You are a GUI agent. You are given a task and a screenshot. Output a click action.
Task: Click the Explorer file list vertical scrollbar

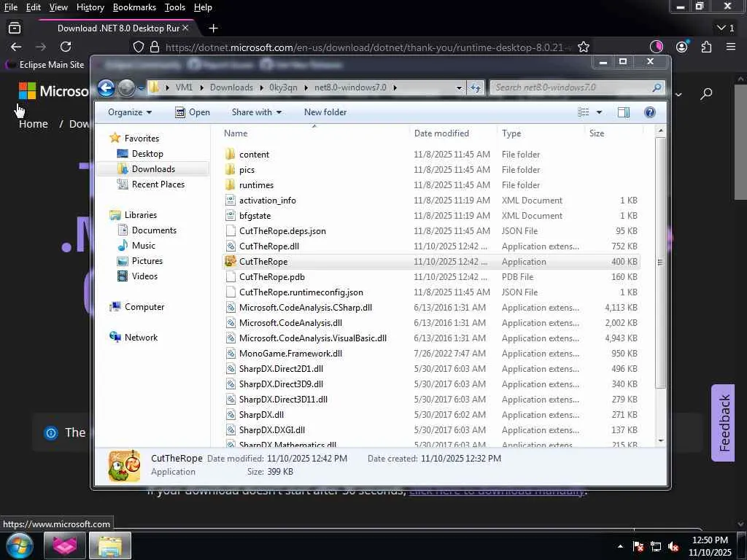click(x=660, y=262)
